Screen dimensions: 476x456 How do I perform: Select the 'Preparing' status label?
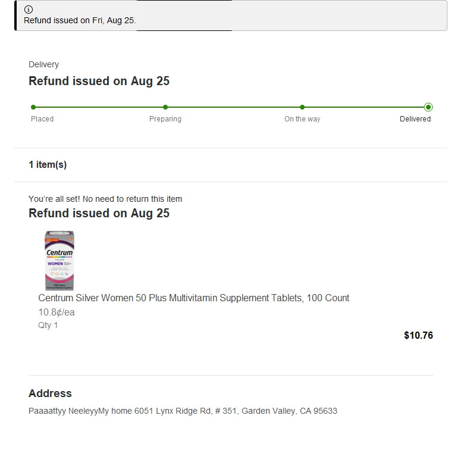point(165,119)
